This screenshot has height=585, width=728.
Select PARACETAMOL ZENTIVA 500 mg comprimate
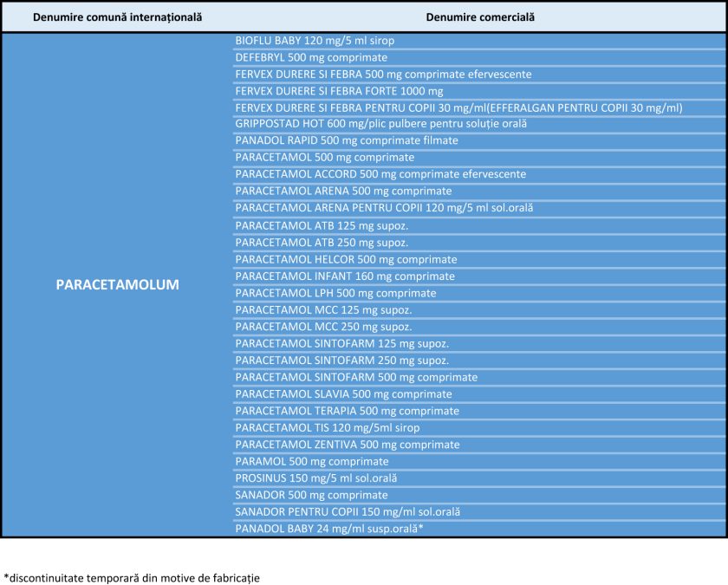479,445
